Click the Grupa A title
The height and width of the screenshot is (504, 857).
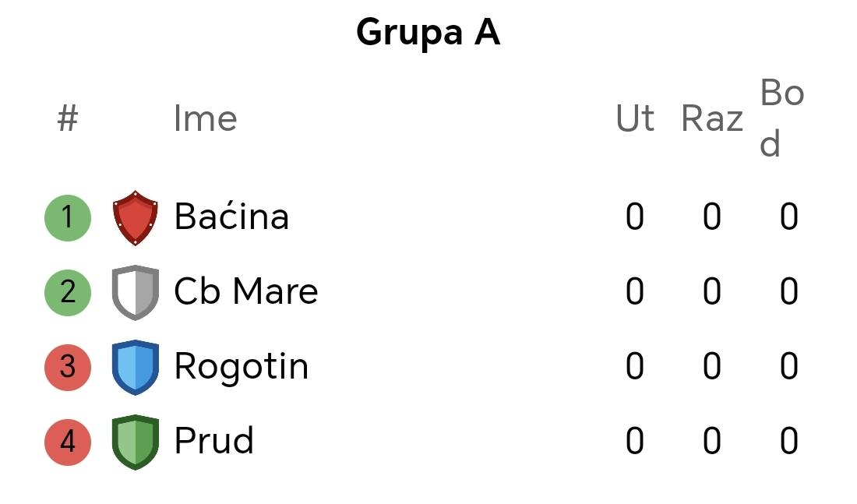click(428, 32)
